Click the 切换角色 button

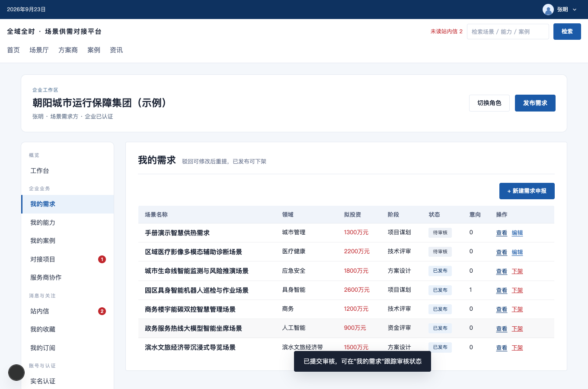click(x=489, y=103)
